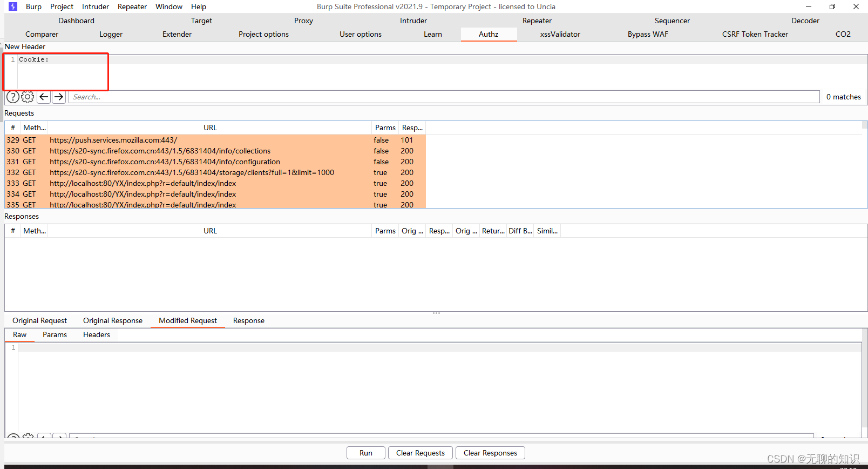Viewport: 868px width, 469px height.
Task: Select request 332 storage/clients
Action: click(215, 172)
